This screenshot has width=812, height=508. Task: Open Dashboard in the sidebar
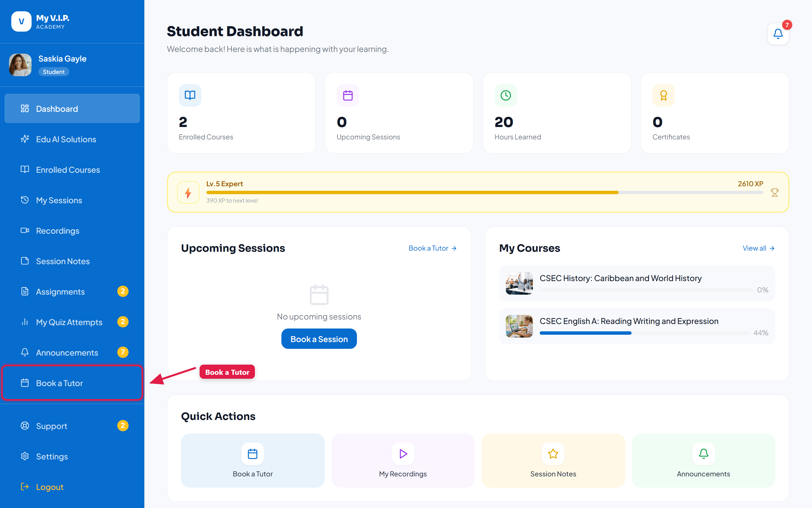pos(72,109)
